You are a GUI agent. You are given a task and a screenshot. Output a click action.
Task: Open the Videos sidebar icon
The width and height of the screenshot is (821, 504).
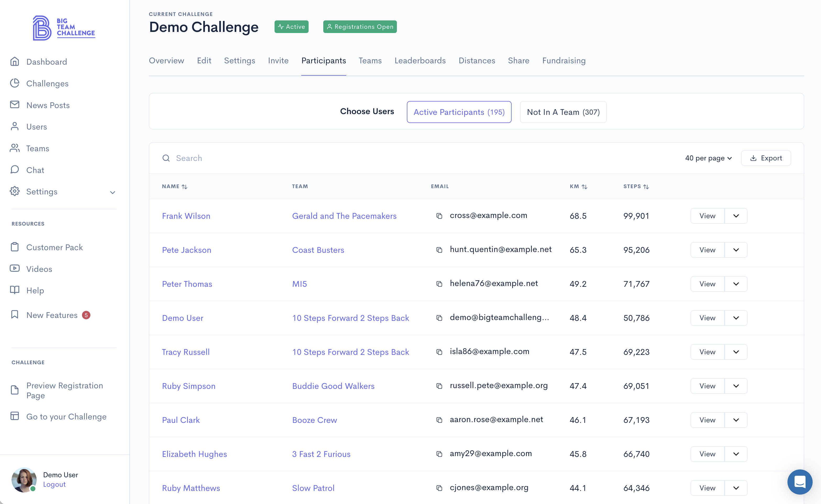[15, 269]
